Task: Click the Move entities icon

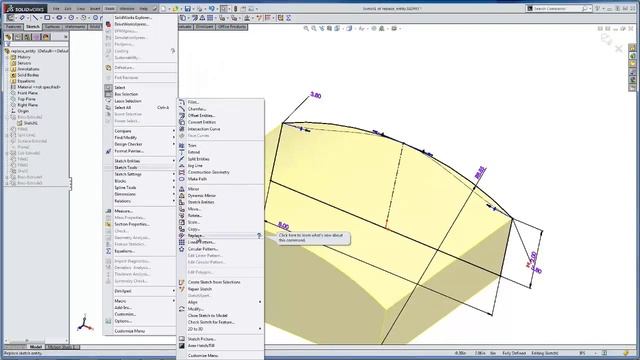Action: [182, 209]
